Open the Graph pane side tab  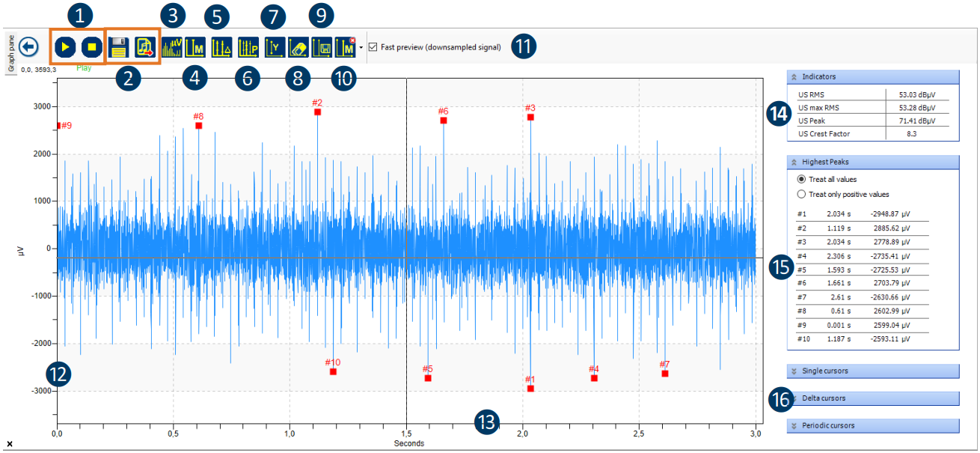(x=11, y=54)
